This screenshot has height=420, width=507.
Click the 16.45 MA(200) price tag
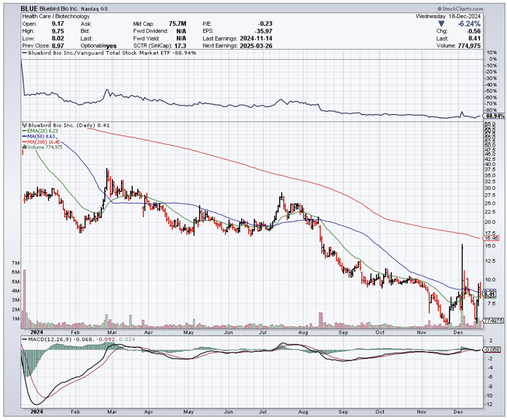coord(490,238)
